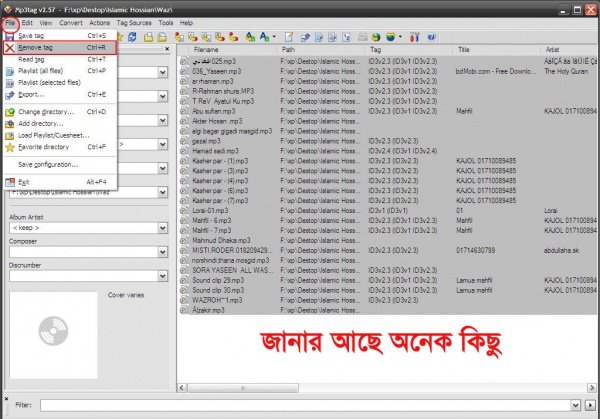Screen dimensions: 600x419
Task: Click the Help question mark icon
Action: [x=431, y=37]
